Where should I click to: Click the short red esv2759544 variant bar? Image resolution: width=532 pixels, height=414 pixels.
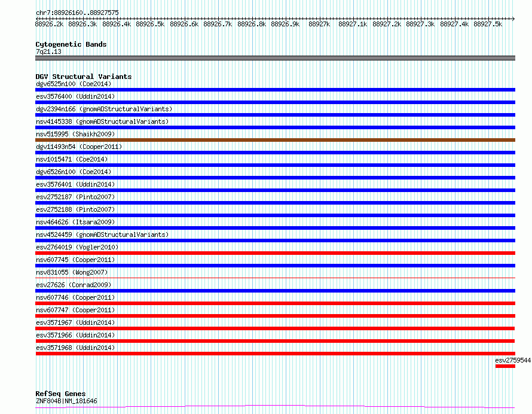tap(505, 366)
